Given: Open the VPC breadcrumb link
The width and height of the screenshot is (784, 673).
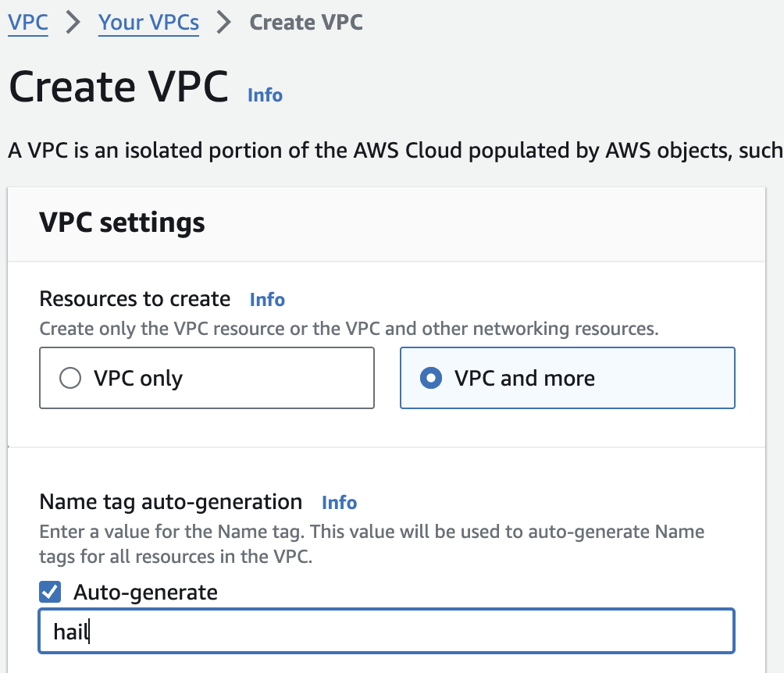Looking at the screenshot, I should [x=28, y=23].
